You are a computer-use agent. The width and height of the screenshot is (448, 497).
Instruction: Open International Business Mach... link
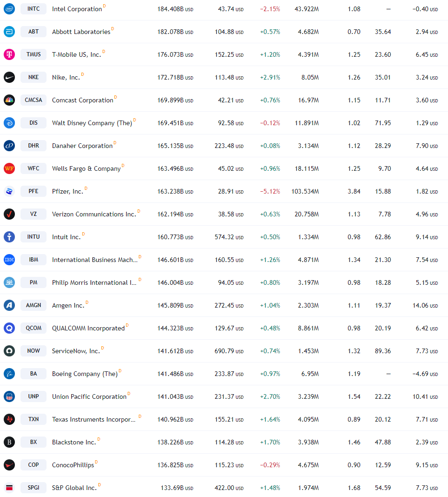click(x=95, y=260)
